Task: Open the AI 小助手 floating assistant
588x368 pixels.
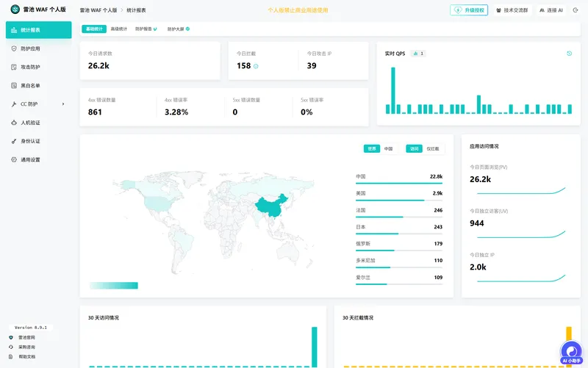Action: tap(572, 353)
